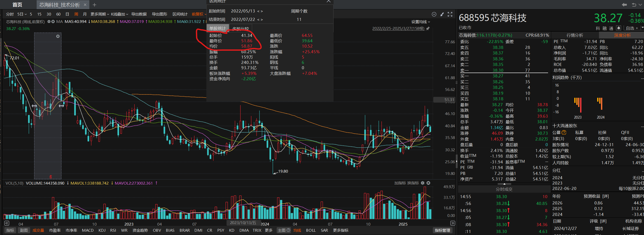The width and height of the screenshot is (644, 235).
Task: Click the left selection-handle arrow on chart
Action: tap(34, 106)
